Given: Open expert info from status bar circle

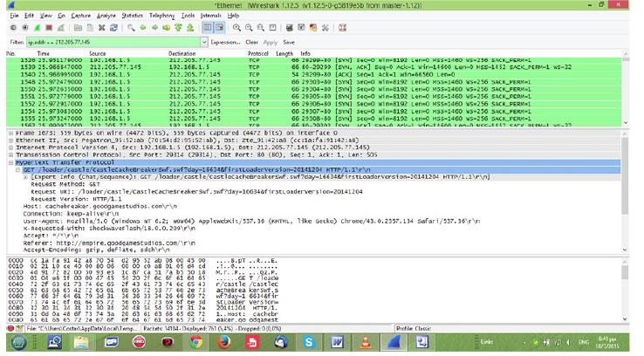Looking at the screenshot, I should (10, 328).
